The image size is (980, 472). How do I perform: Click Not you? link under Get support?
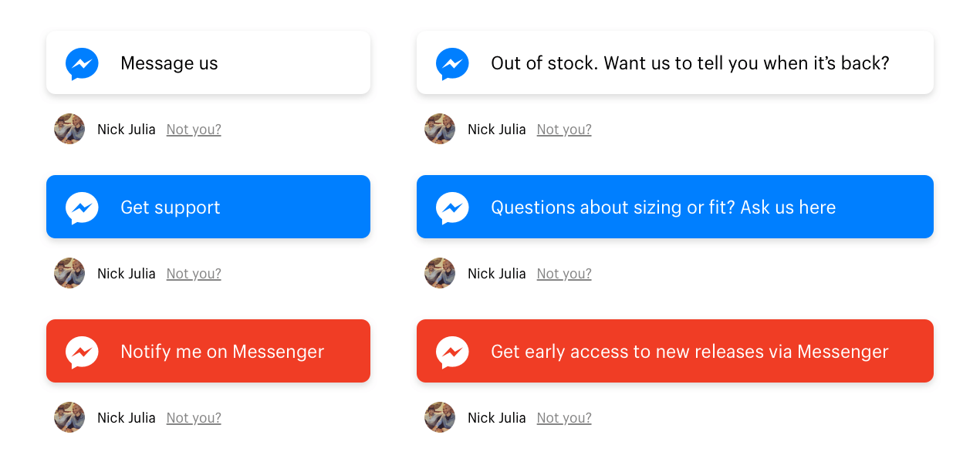(194, 274)
